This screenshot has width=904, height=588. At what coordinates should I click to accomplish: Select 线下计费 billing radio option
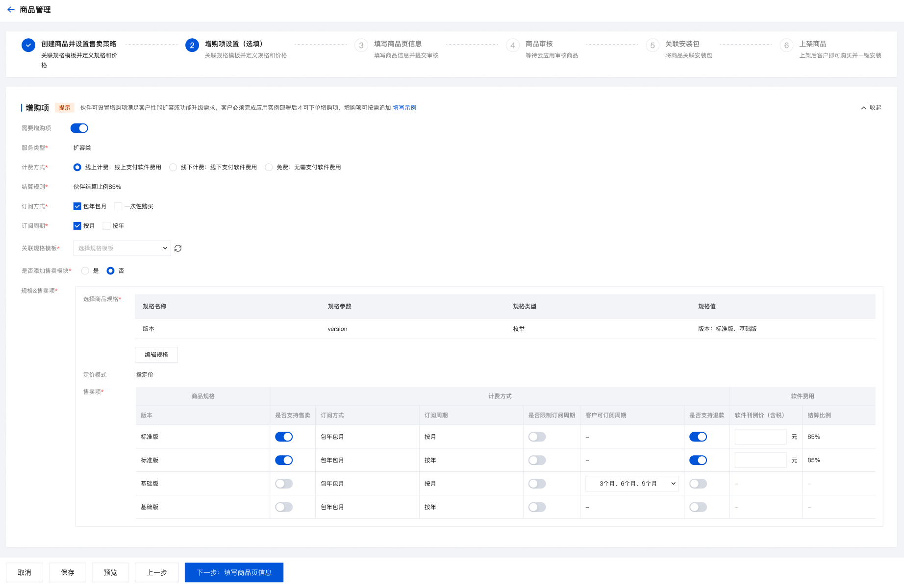point(173,168)
